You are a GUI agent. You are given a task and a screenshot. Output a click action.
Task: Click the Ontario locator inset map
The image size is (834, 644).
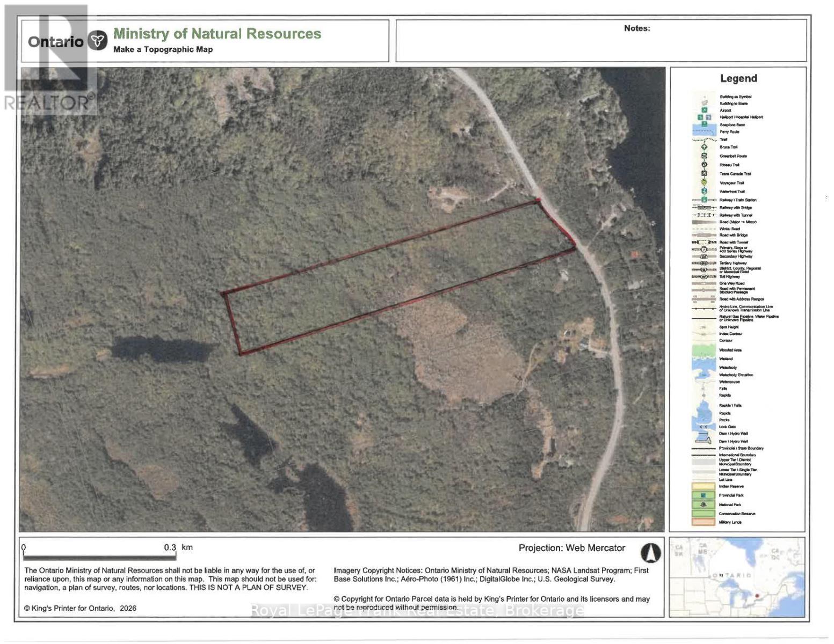(737, 577)
